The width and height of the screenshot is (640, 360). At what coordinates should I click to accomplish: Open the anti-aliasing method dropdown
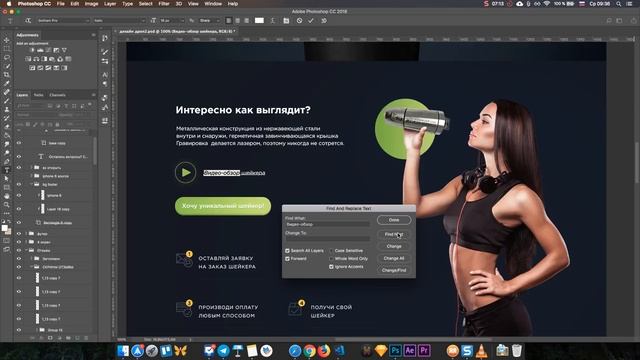pyautogui.click(x=209, y=20)
